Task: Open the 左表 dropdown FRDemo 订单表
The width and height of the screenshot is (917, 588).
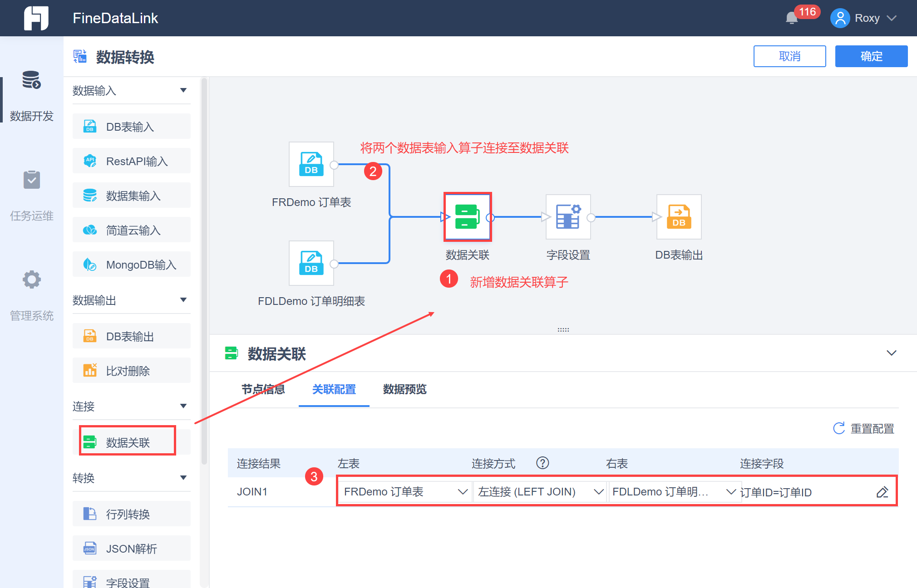Action: [x=405, y=492]
